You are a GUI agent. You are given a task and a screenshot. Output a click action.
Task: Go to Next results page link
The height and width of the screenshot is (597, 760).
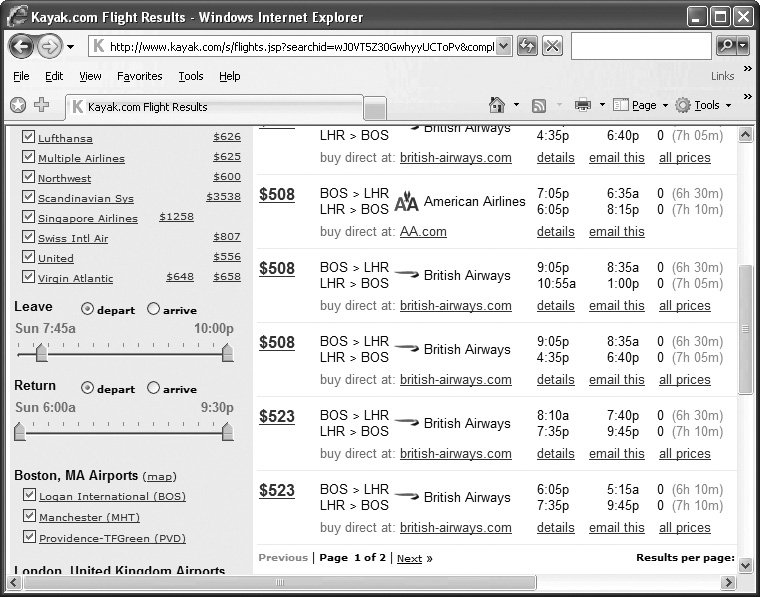pyautogui.click(x=409, y=558)
